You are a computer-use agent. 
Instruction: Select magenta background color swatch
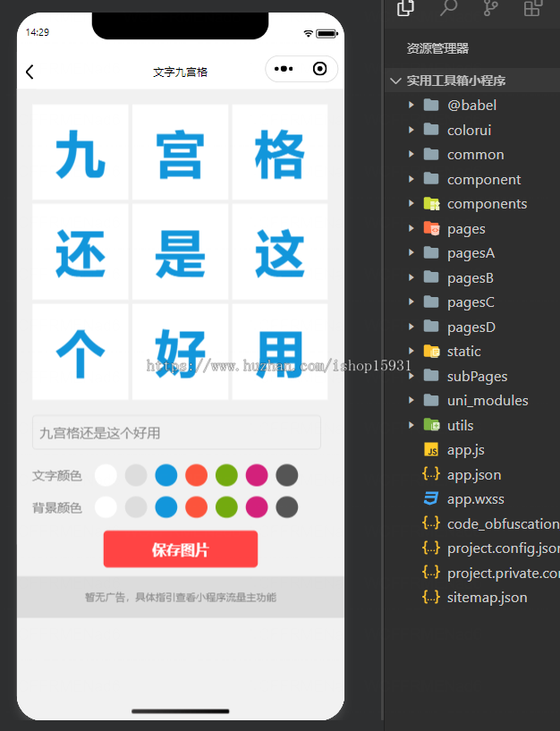click(257, 506)
